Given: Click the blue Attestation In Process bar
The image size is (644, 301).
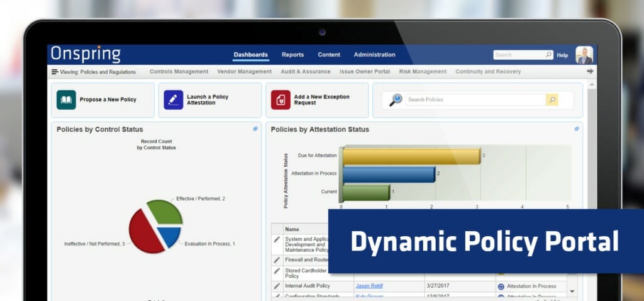Looking at the screenshot, I should click(389, 174).
